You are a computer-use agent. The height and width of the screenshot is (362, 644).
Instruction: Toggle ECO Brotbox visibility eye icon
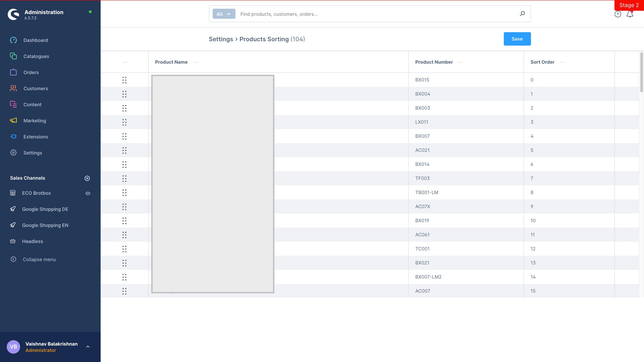(87, 193)
